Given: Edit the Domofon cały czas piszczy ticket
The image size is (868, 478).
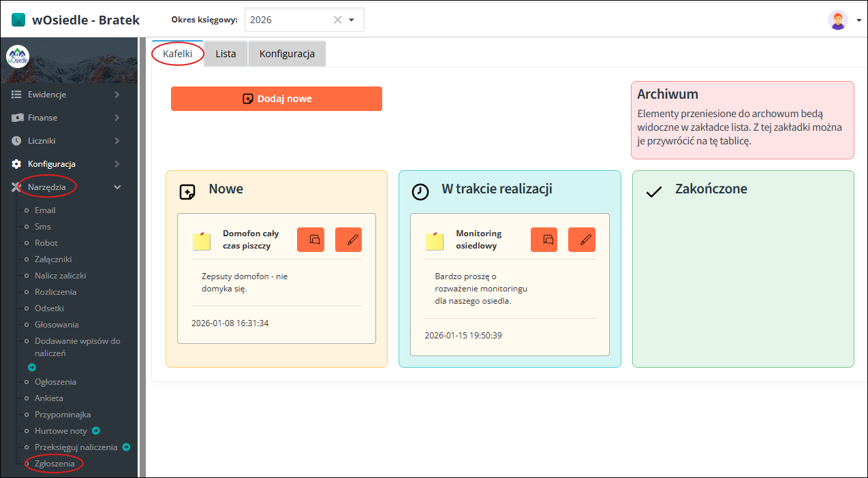Looking at the screenshot, I should pos(348,240).
